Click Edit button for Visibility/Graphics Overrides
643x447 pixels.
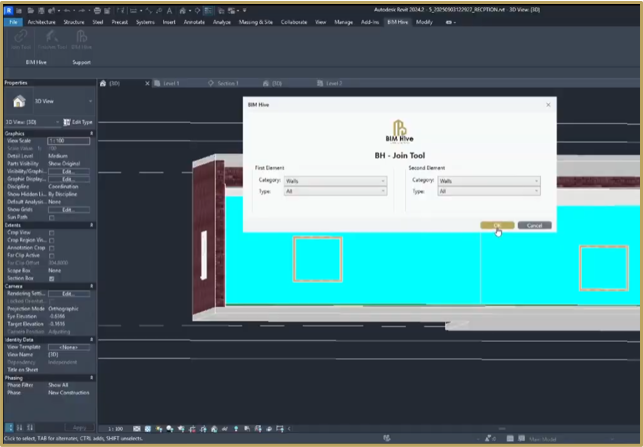pyautogui.click(x=68, y=171)
